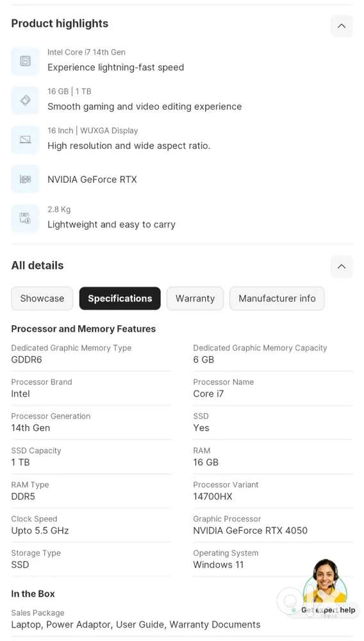Switch to Manufacturer info tab
The image size is (364, 641).
tap(277, 298)
